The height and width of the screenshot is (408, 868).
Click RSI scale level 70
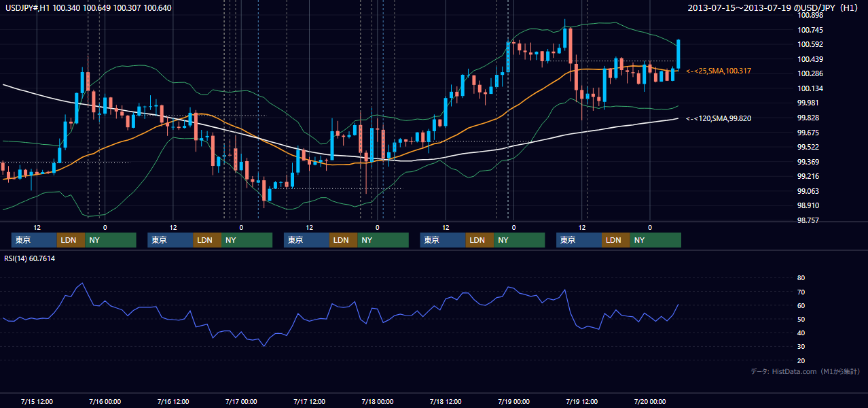[x=801, y=292]
